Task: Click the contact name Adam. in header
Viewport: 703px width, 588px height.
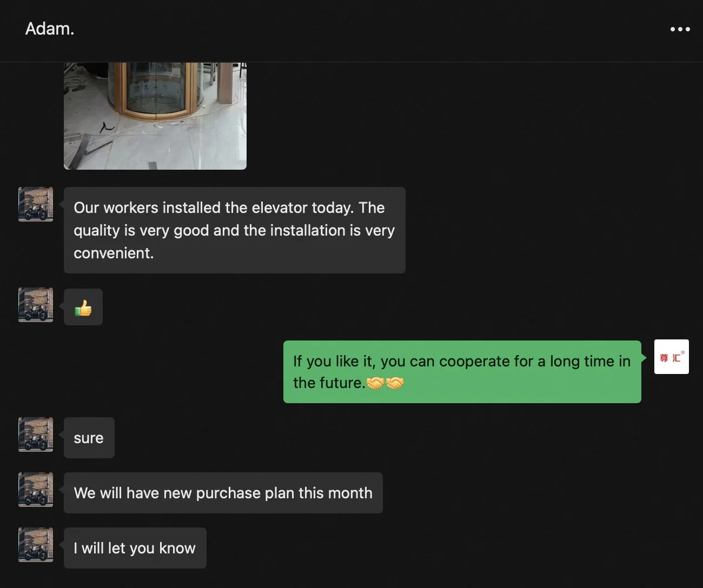Action: pos(50,29)
